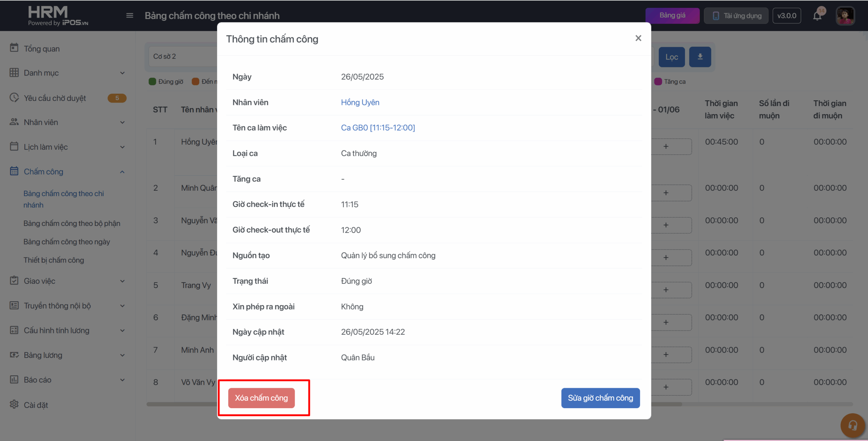The width and height of the screenshot is (868, 441).
Task: Open the support headset chat bubble
Action: point(852,425)
